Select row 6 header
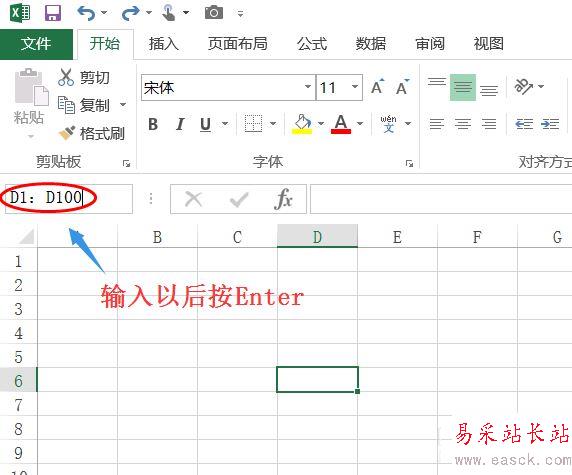This screenshot has height=475, width=572. (x=18, y=381)
